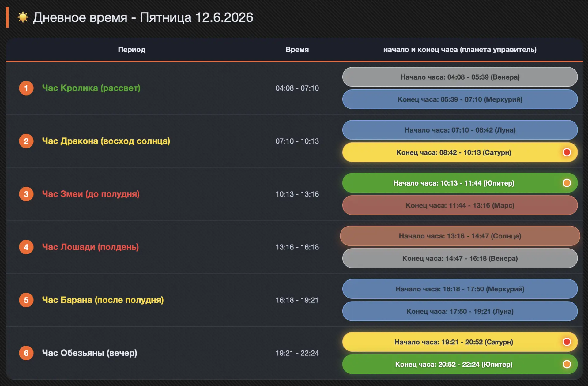Click the Дневное время - Пятница 12.6.2026 heading

143,17
